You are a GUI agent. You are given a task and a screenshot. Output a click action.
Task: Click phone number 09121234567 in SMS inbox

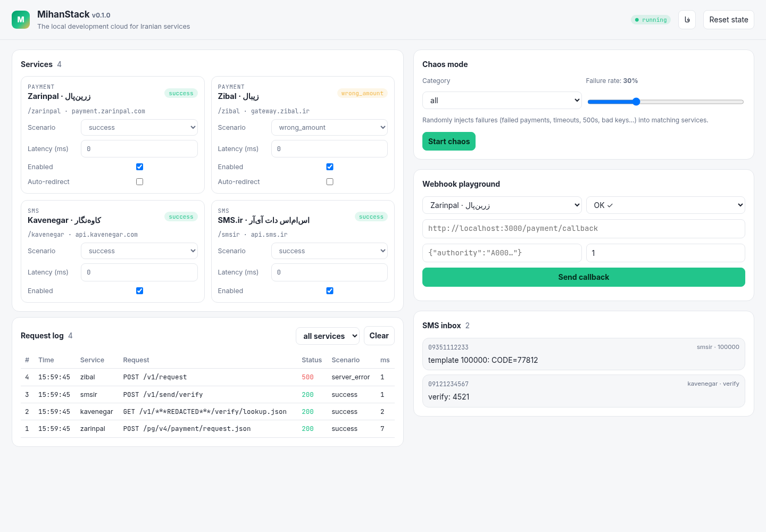pos(448,384)
